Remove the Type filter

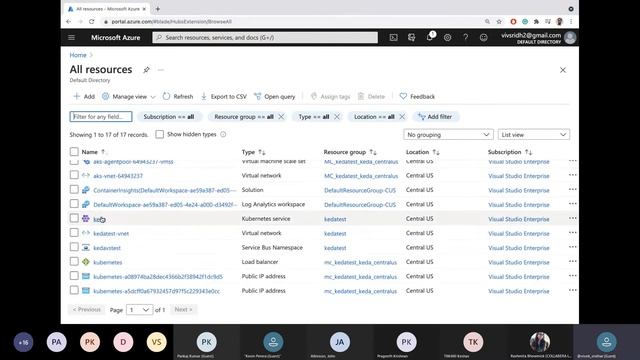click(x=337, y=117)
